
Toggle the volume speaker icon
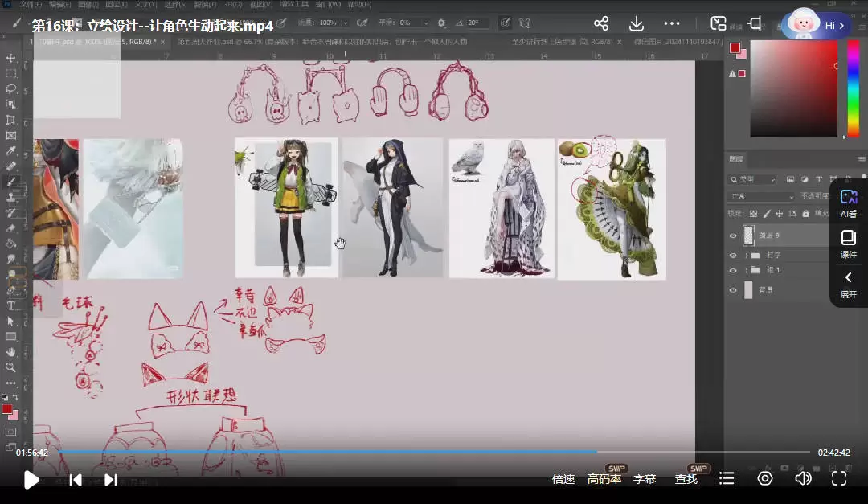pyautogui.click(x=803, y=478)
